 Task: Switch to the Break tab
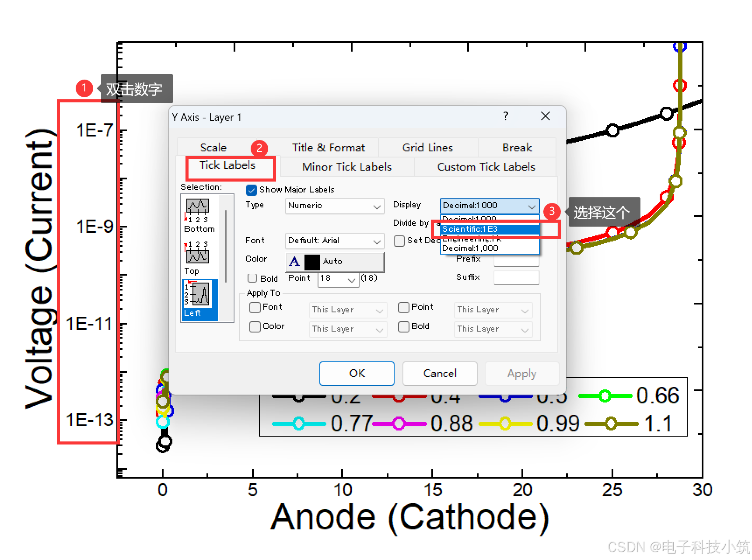point(517,148)
